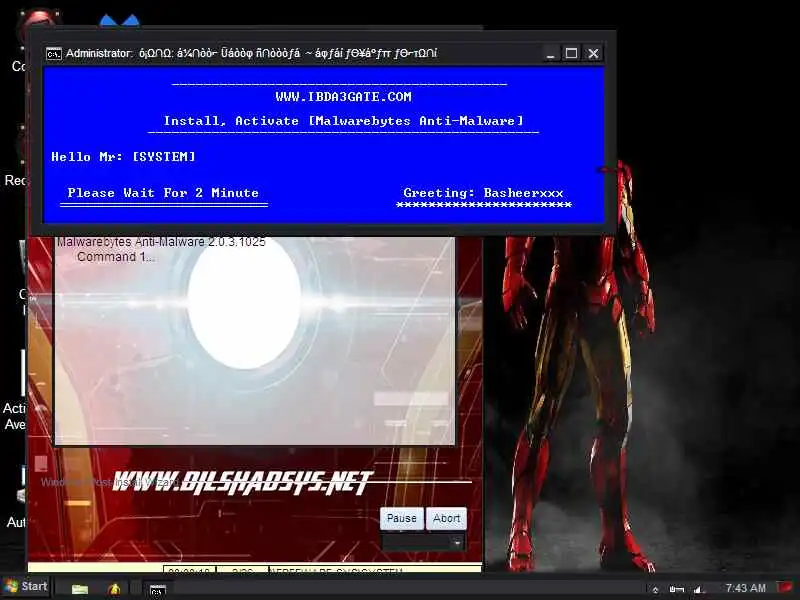Click the network signal tray icon

point(698,589)
